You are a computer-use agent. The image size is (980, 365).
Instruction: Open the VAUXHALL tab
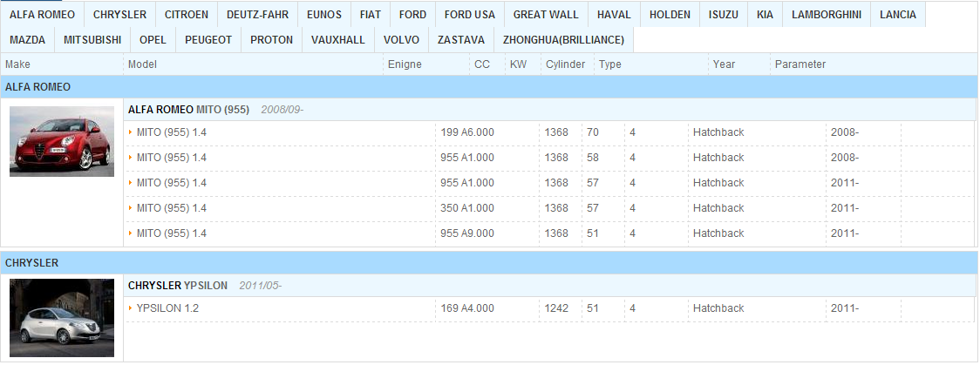(x=338, y=40)
